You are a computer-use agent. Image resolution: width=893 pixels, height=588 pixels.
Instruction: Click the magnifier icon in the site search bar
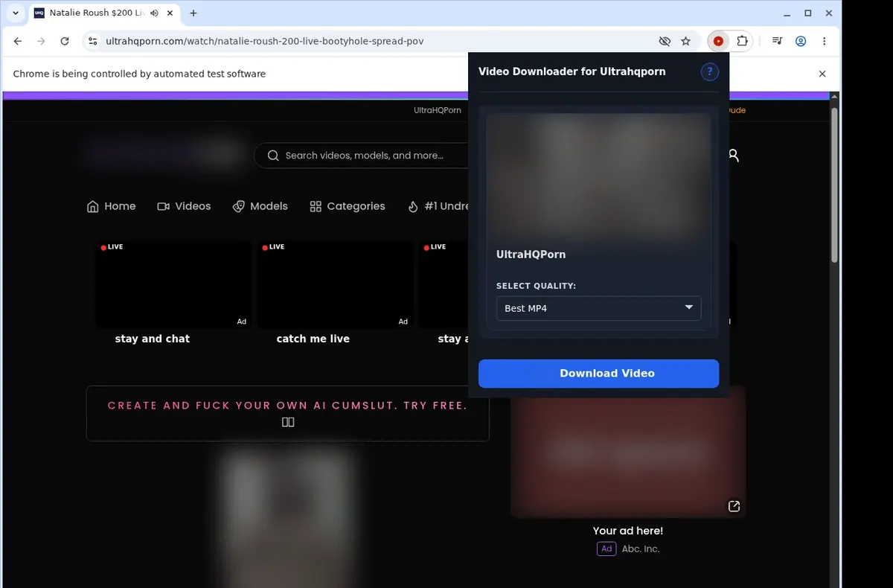click(273, 156)
